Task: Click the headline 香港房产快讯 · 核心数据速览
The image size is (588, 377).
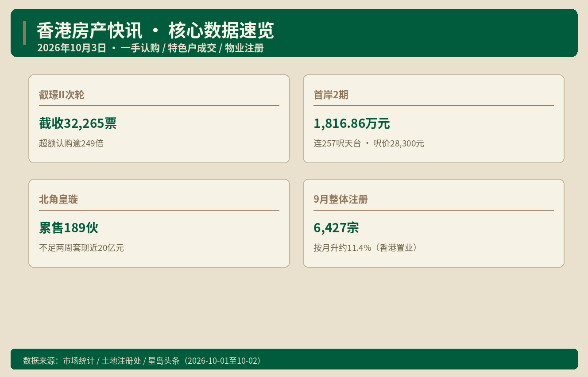Action: [x=155, y=31]
